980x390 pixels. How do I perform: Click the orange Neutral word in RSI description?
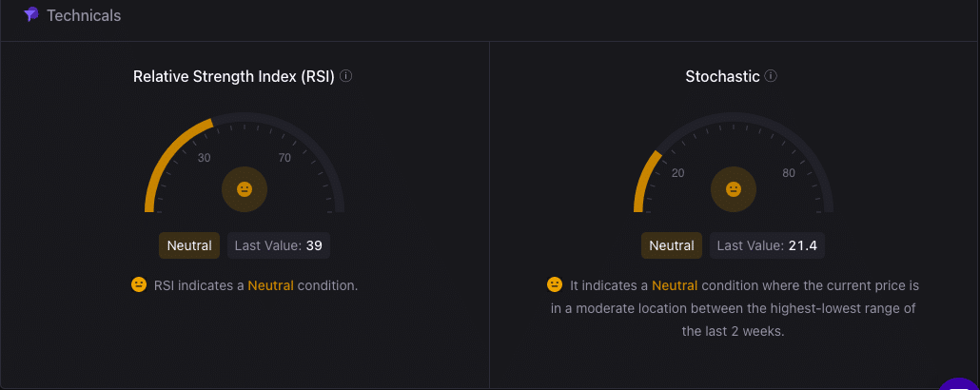(x=270, y=285)
